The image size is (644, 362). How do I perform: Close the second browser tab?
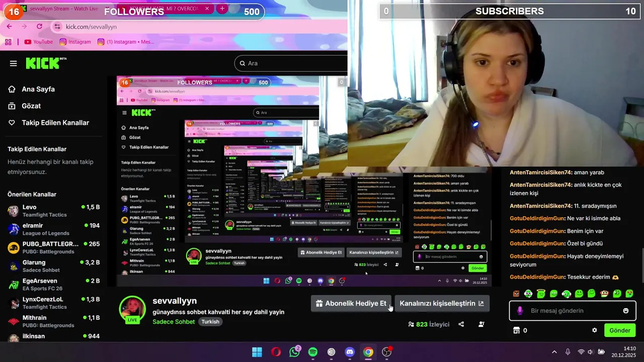point(207,9)
